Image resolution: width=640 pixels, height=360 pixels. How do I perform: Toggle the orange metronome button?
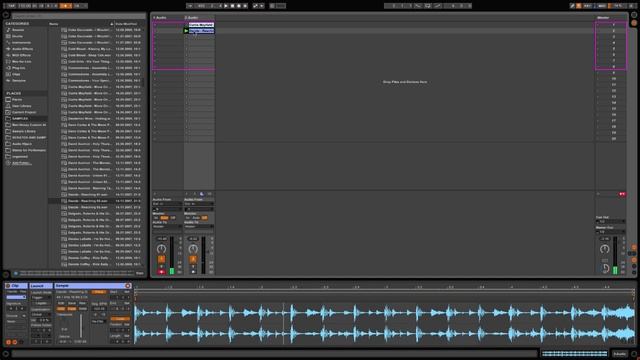click(x=65, y=6)
